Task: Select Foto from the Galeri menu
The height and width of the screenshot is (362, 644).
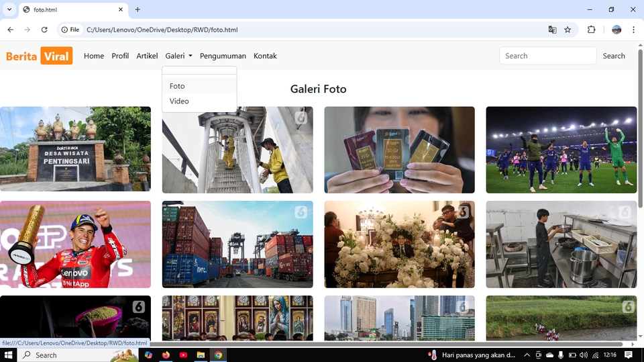Action: 177,86
